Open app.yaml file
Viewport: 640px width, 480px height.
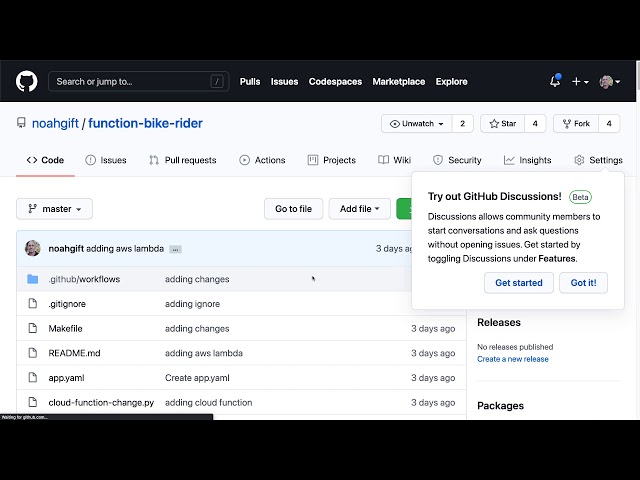coord(66,378)
